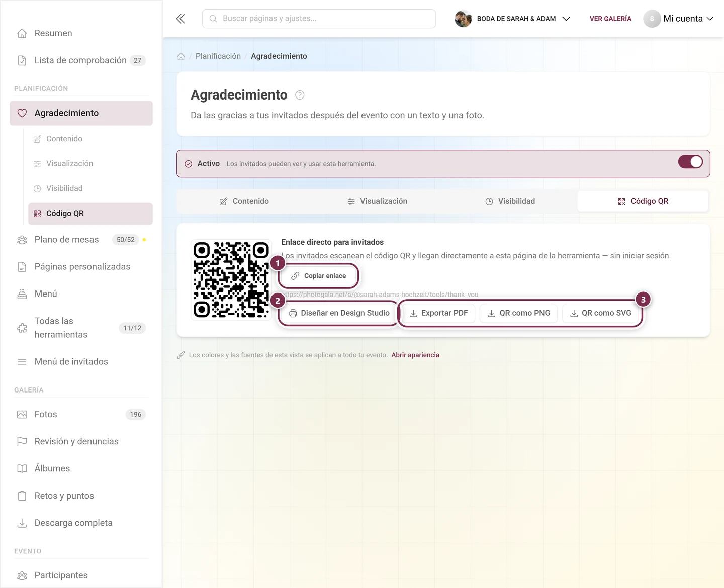The image size is (724, 588).
Task: Click the event avatar photo in header
Action: pos(463,19)
